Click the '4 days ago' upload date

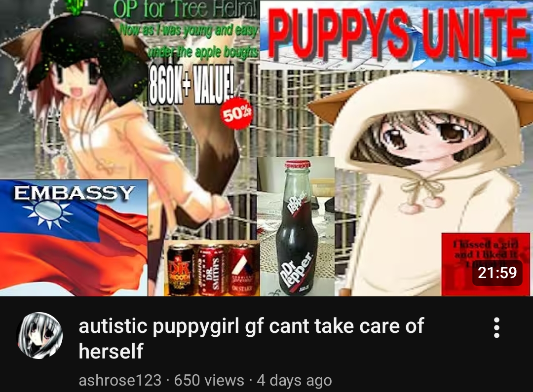(x=294, y=380)
